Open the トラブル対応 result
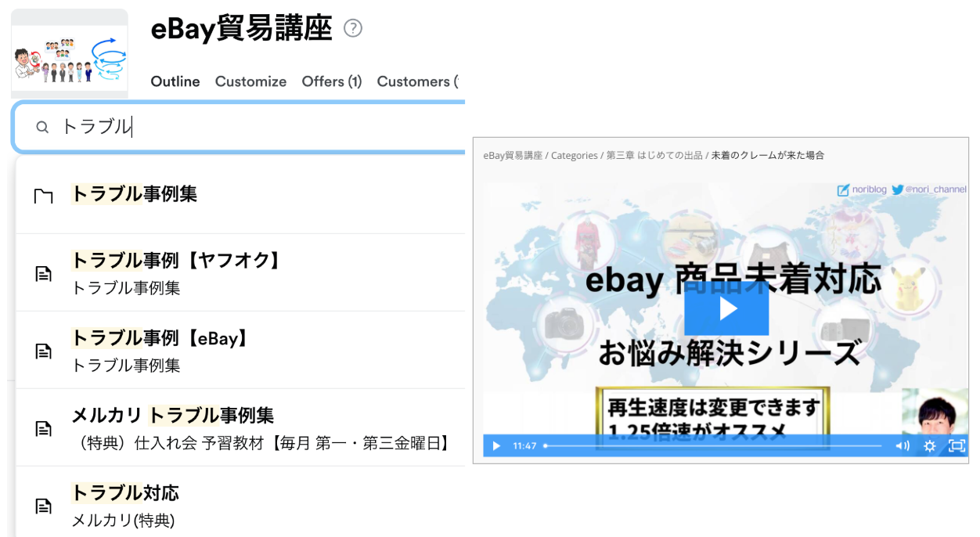The height and width of the screenshot is (537, 980). [x=240, y=502]
